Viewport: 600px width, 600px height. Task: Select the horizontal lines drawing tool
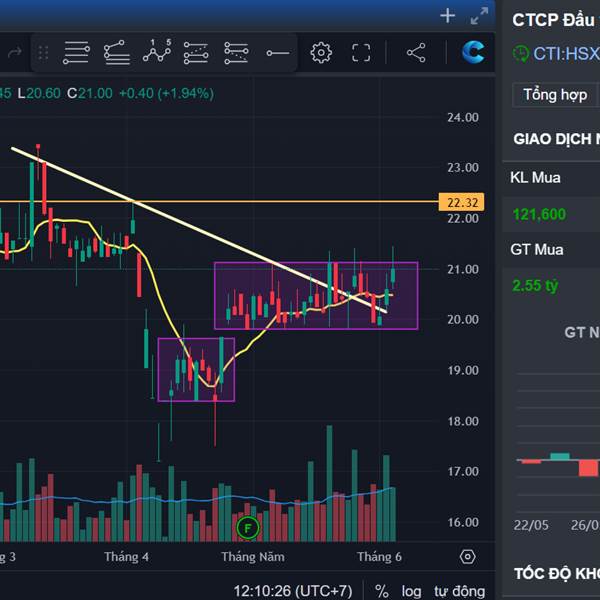[77, 52]
